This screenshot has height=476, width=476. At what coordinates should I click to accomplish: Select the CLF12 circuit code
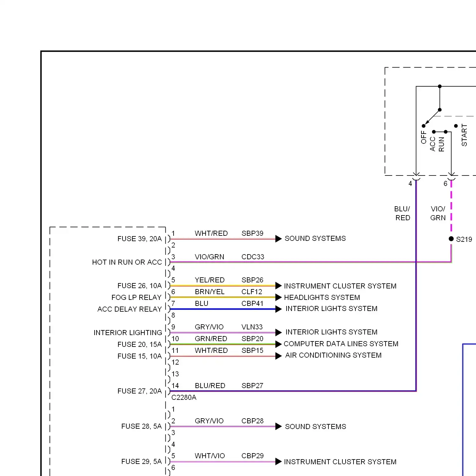[252, 292]
